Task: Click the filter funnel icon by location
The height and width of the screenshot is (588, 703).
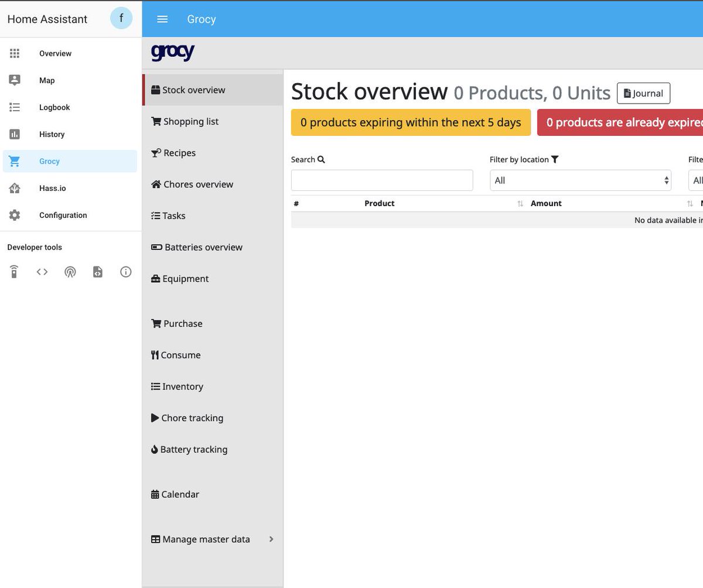Action: click(x=555, y=159)
